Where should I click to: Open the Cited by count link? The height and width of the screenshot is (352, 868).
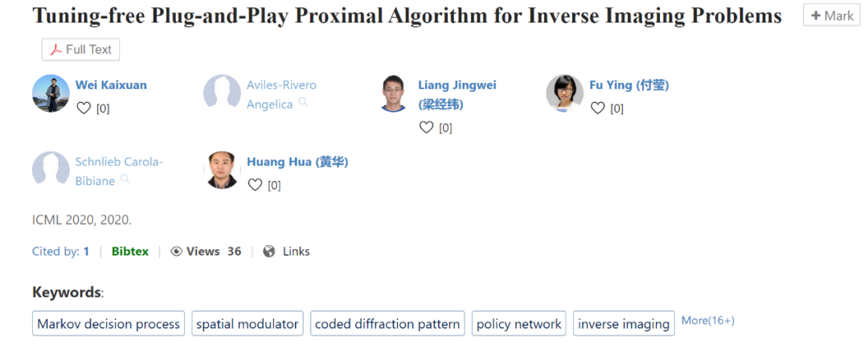point(86,252)
